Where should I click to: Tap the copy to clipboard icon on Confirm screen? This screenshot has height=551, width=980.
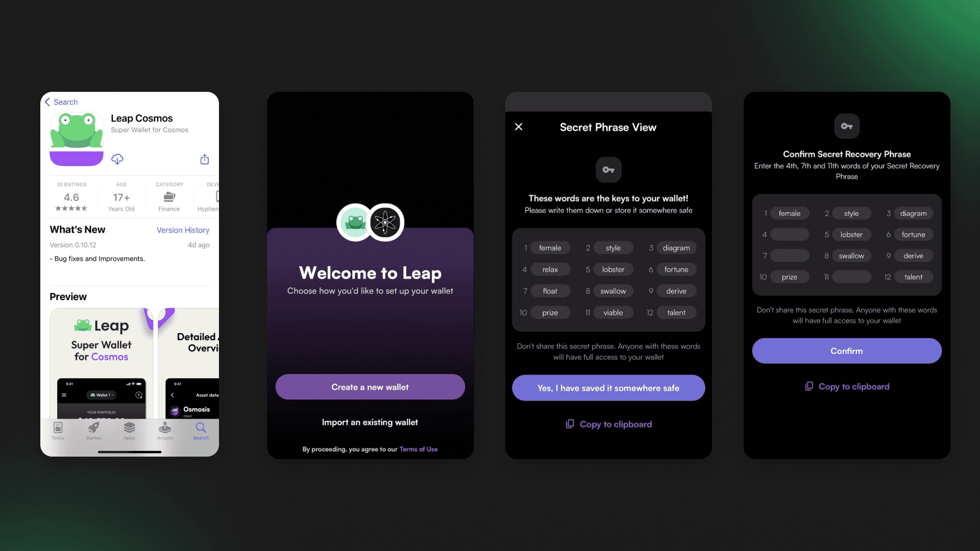pyautogui.click(x=808, y=386)
